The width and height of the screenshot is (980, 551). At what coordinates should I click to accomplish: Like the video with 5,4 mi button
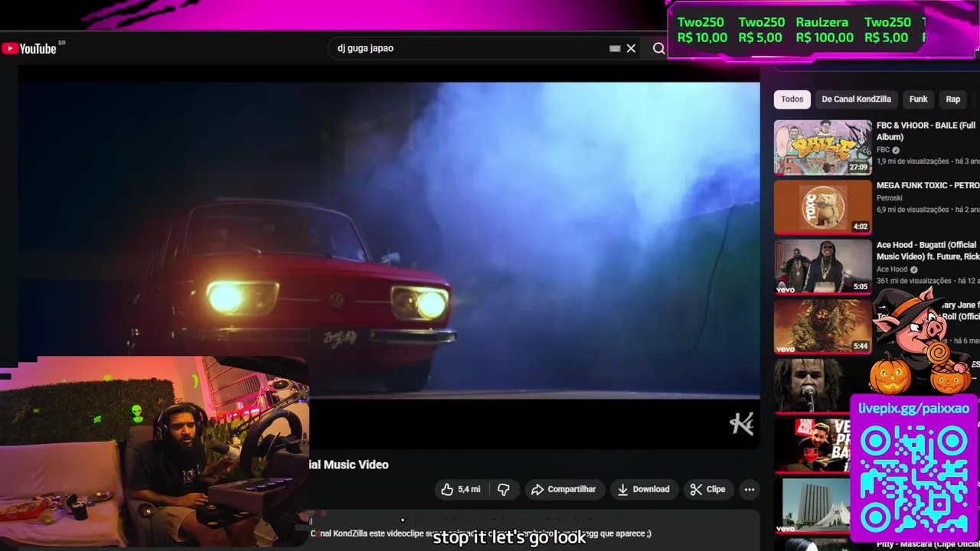[x=461, y=489]
